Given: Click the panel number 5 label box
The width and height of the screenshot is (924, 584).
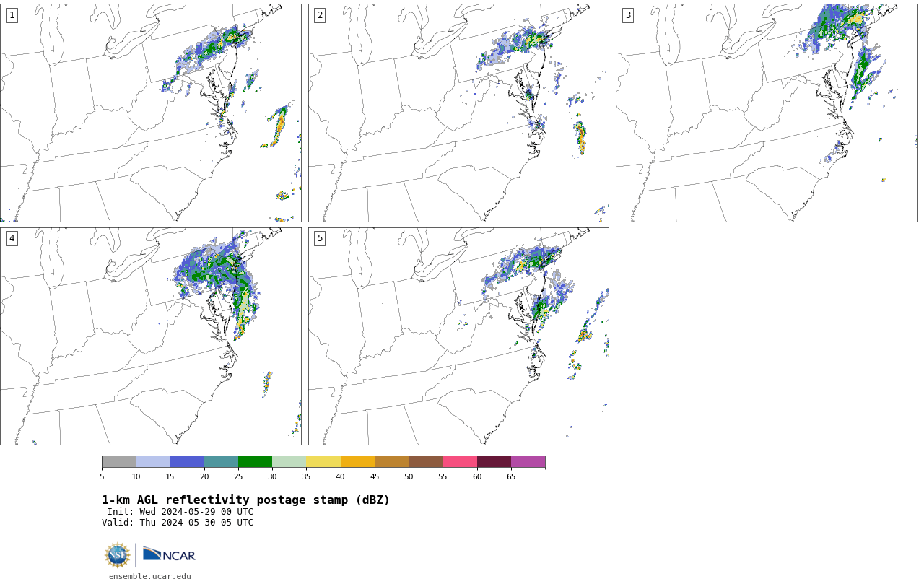Looking at the screenshot, I should click(x=320, y=238).
